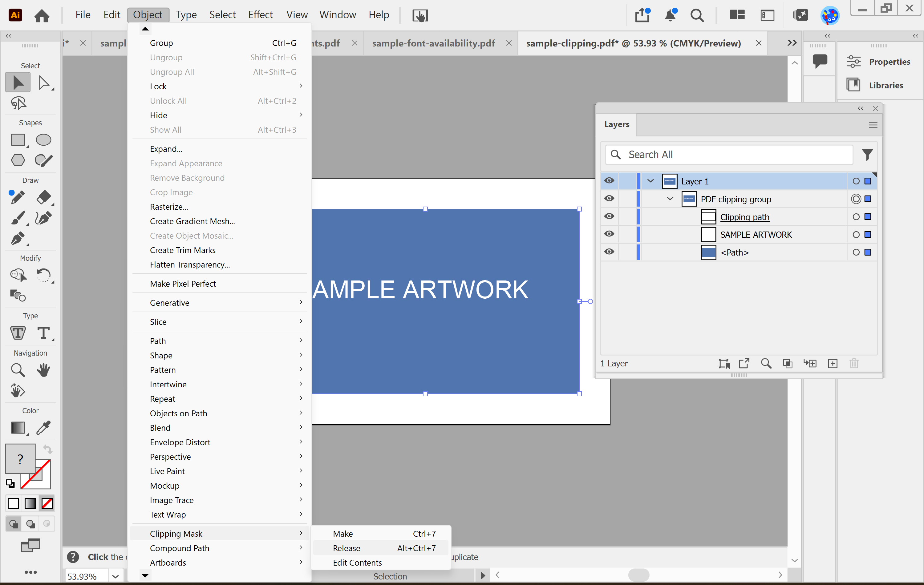924x585 pixels.
Task: Choose Make clipping mask
Action: [381, 533]
